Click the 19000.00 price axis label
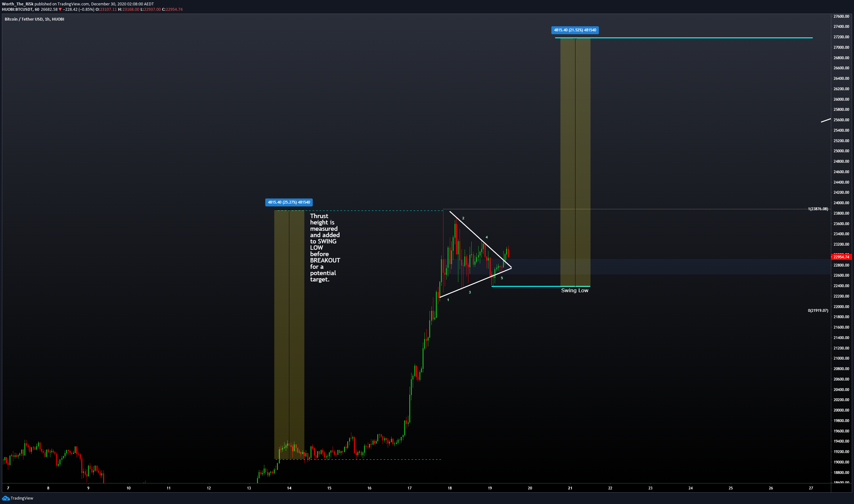 [841, 462]
